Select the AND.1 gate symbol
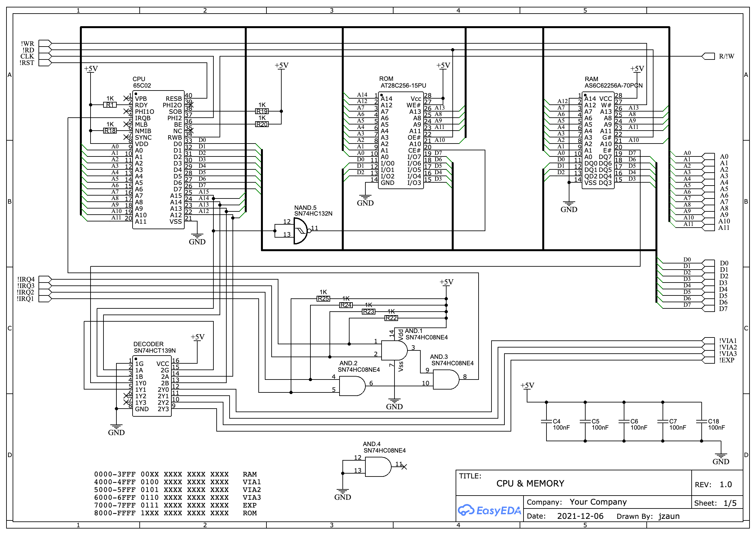The image size is (756, 535). (394, 350)
